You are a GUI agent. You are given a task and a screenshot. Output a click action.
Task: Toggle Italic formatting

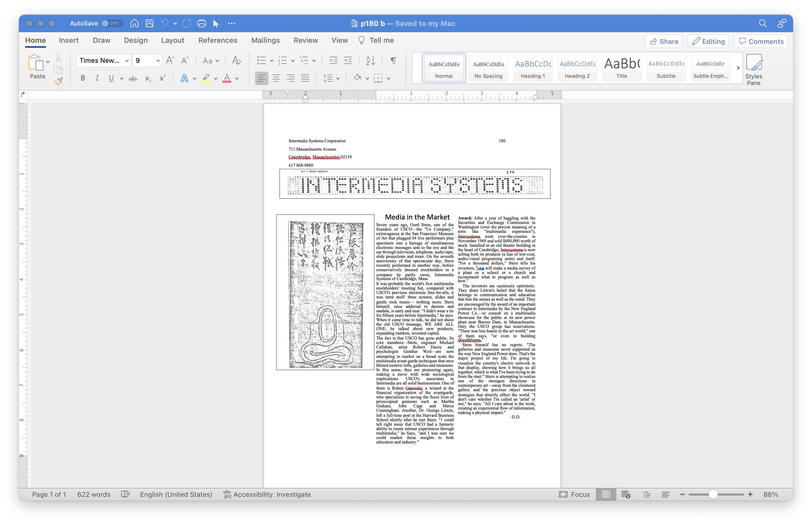97,78
